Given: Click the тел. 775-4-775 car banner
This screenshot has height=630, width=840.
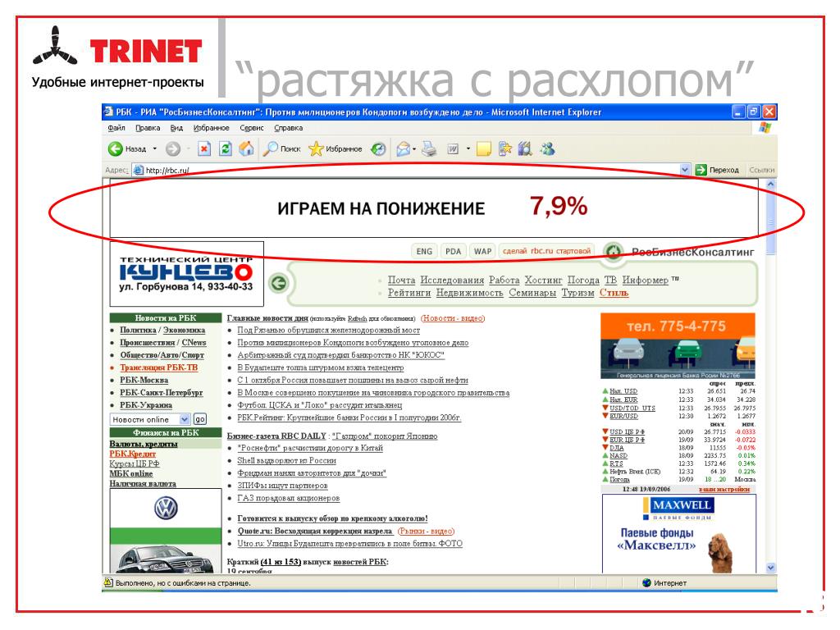Looking at the screenshot, I should click(678, 345).
